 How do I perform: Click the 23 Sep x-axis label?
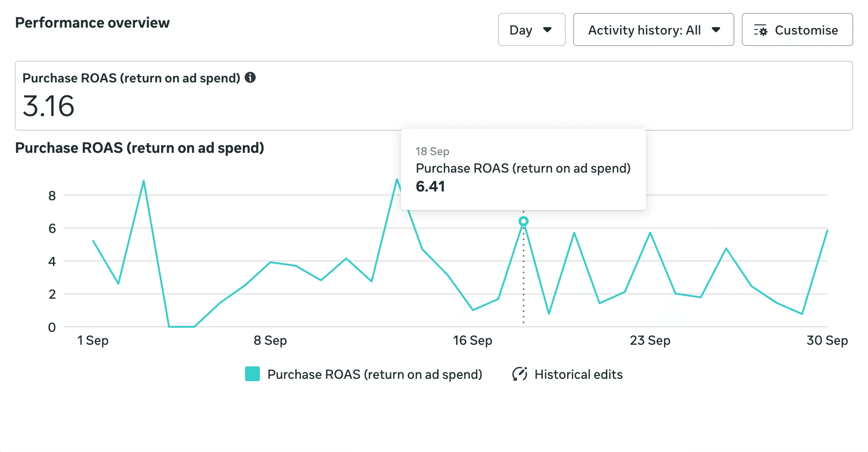point(650,341)
